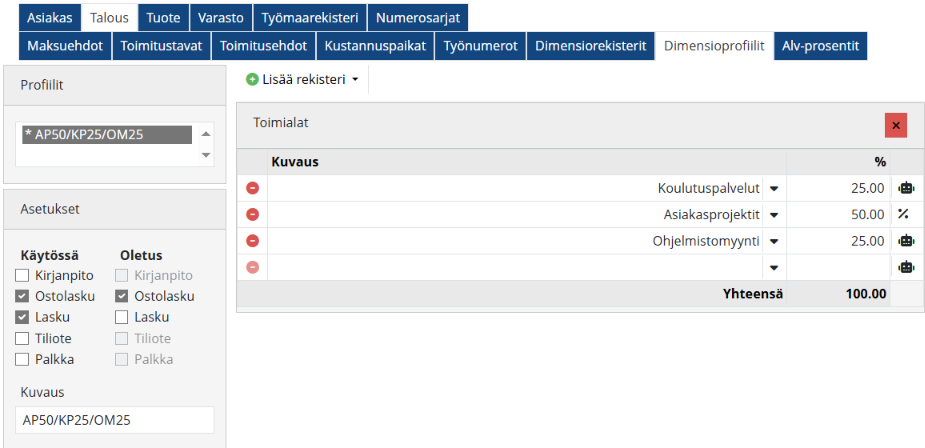Click the robot icon on the empty row
Screen dimensions: 925x448
pos(905,267)
